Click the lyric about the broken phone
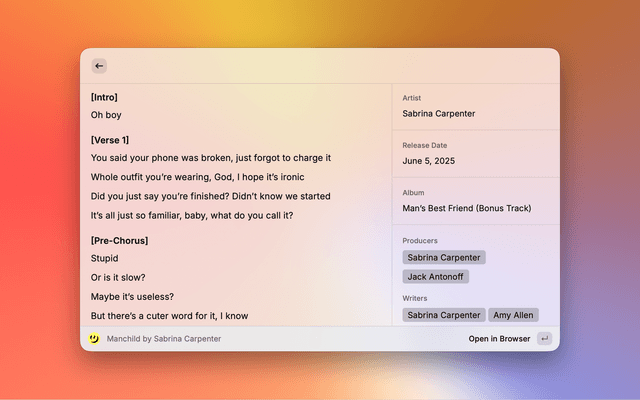Image resolution: width=640 pixels, height=400 pixels. (x=210, y=158)
